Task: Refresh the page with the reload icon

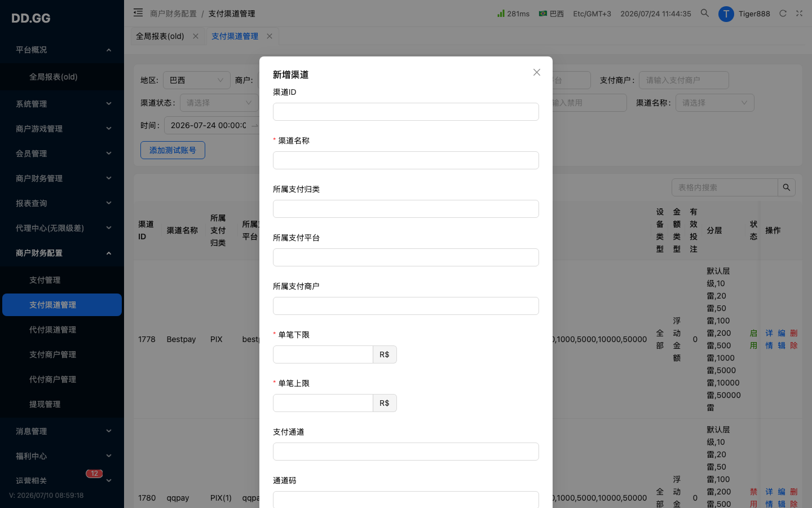Action: [x=783, y=14]
